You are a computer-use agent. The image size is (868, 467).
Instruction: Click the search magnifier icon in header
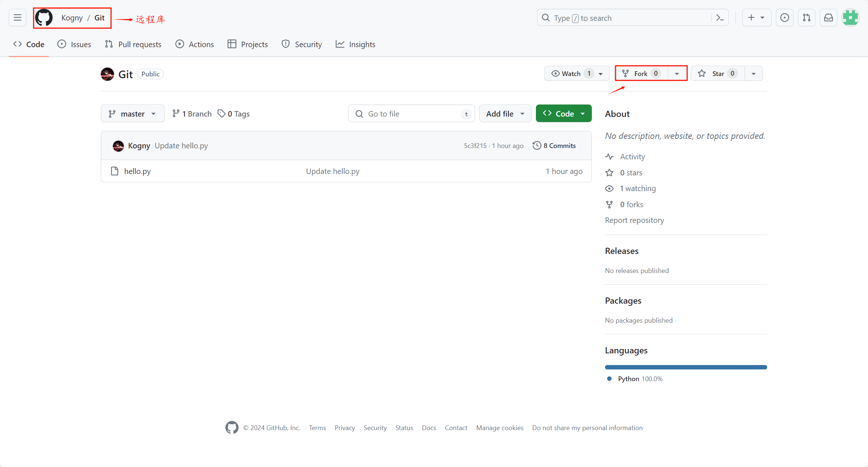(546, 18)
